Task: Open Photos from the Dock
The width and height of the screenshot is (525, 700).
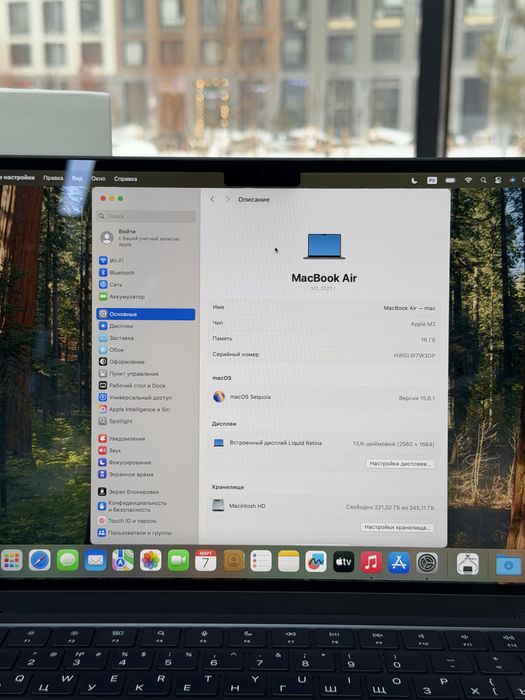Action: [x=150, y=560]
